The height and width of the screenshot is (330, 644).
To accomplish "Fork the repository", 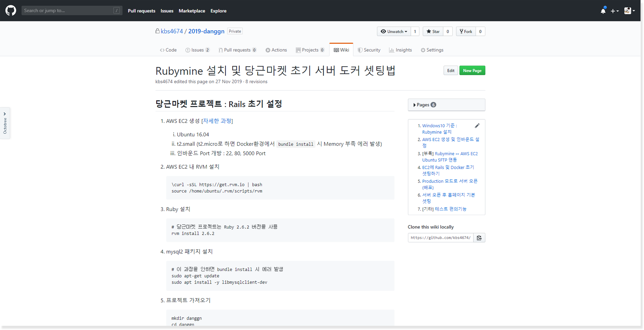I will (466, 31).
